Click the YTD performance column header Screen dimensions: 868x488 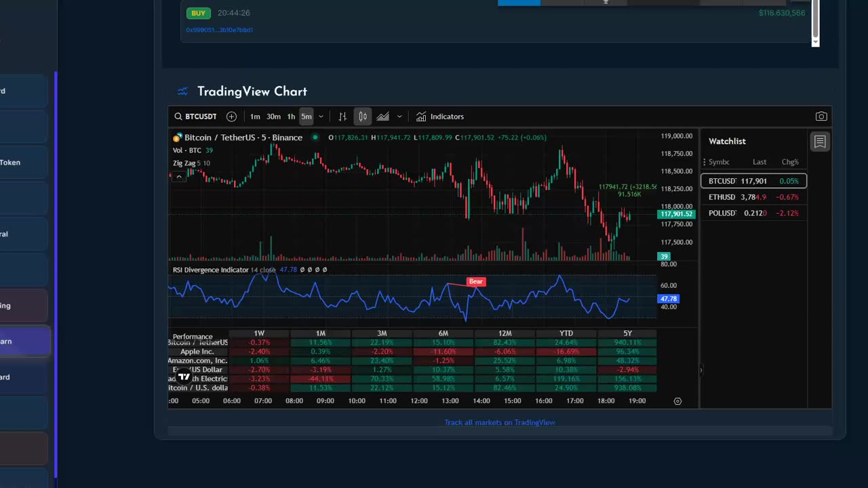pyautogui.click(x=566, y=333)
